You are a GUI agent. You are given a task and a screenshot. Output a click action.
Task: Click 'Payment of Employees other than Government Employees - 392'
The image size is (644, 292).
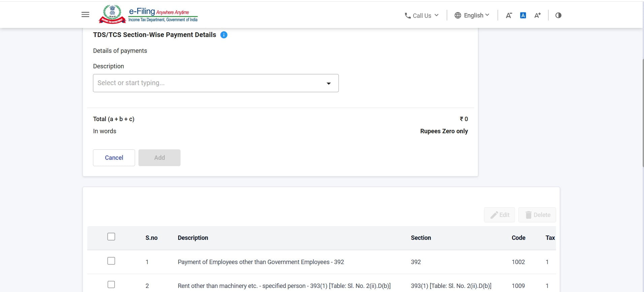tap(261, 262)
